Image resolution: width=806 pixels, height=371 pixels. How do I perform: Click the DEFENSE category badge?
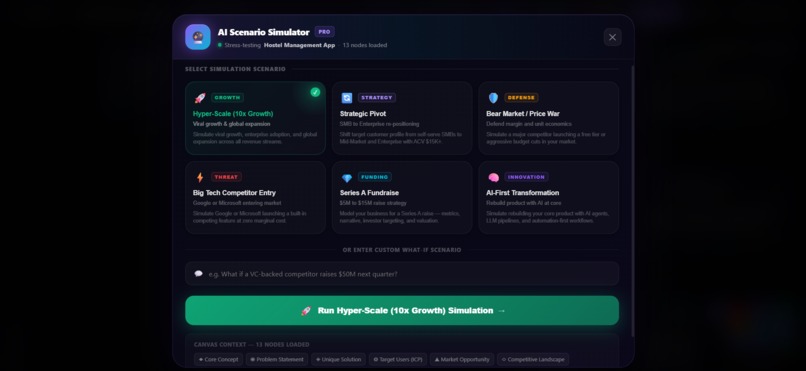[x=521, y=98]
